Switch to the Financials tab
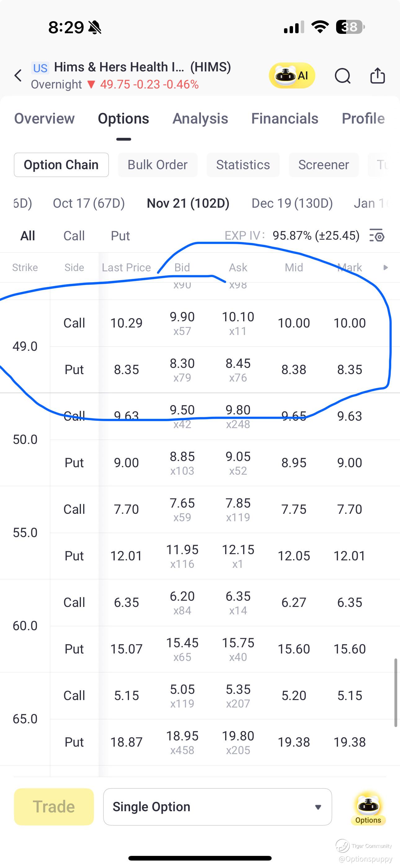The width and height of the screenshot is (400, 868). click(x=285, y=119)
